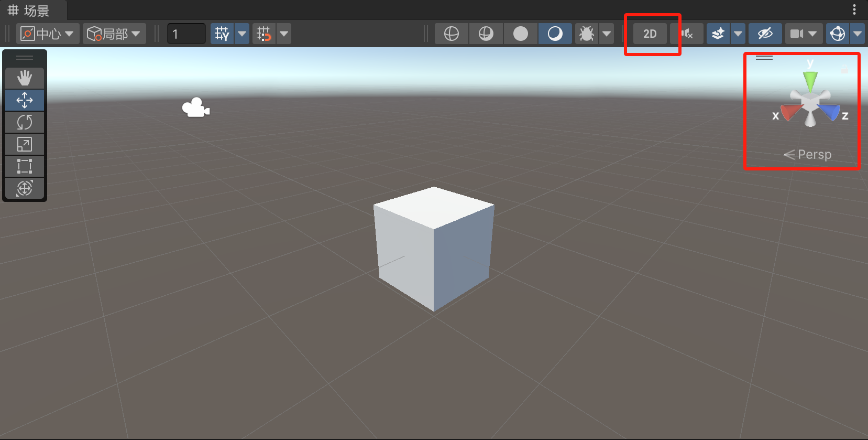Click the orientation gizmo overlay handle
Image resolution: width=868 pixels, height=440 pixels.
tap(764, 58)
